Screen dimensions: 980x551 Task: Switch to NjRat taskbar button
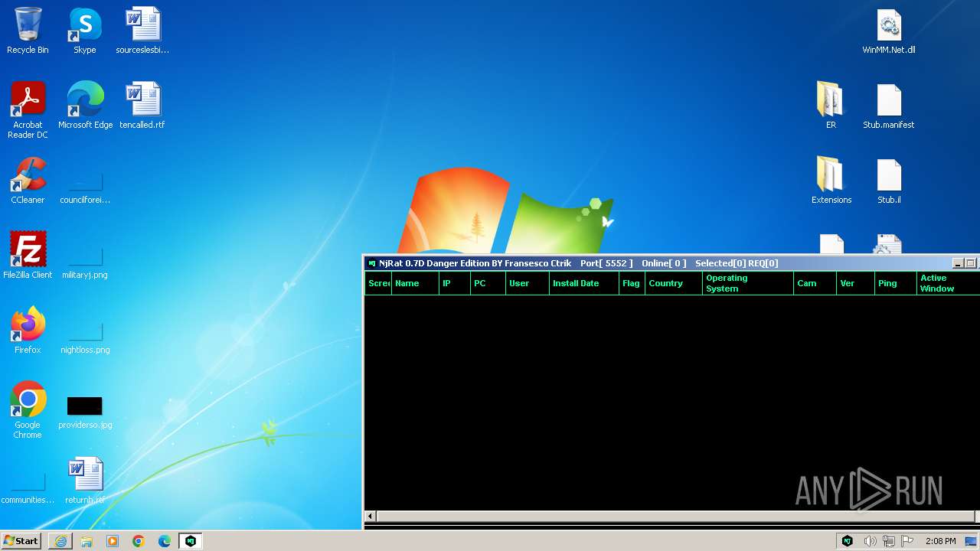pyautogui.click(x=191, y=541)
